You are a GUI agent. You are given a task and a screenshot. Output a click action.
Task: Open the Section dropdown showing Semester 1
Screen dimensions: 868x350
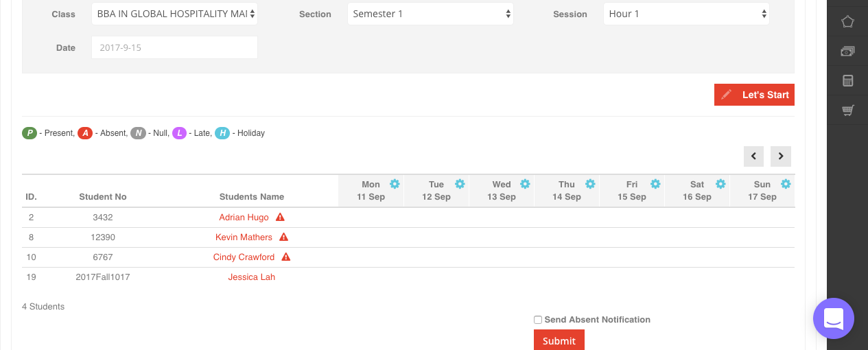click(x=430, y=14)
